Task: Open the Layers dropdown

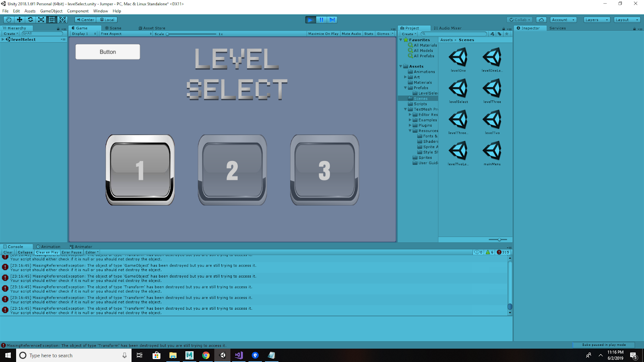Action: [x=597, y=20]
